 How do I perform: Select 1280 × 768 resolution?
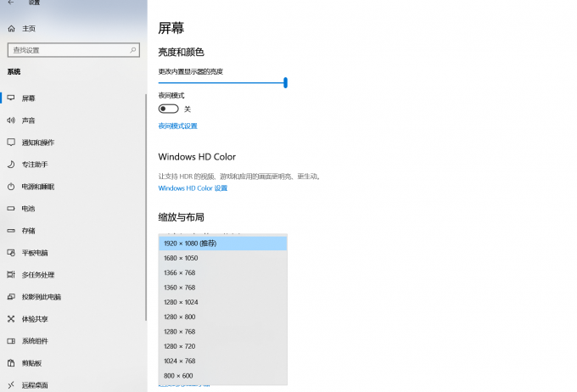pos(222,332)
